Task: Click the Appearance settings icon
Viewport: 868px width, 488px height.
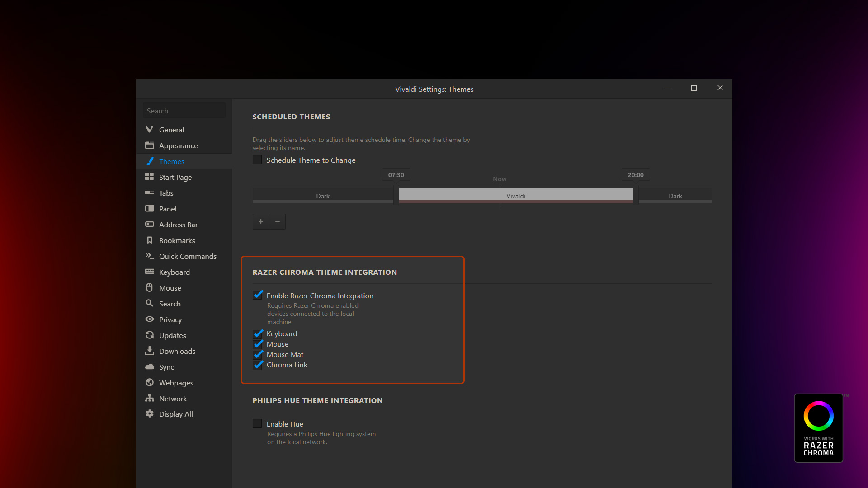Action: pos(150,145)
